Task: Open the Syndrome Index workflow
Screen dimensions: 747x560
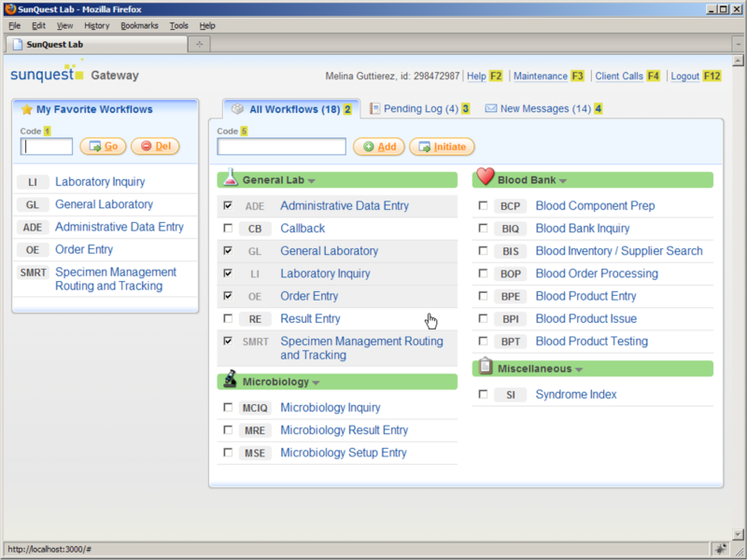Action: click(576, 394)
